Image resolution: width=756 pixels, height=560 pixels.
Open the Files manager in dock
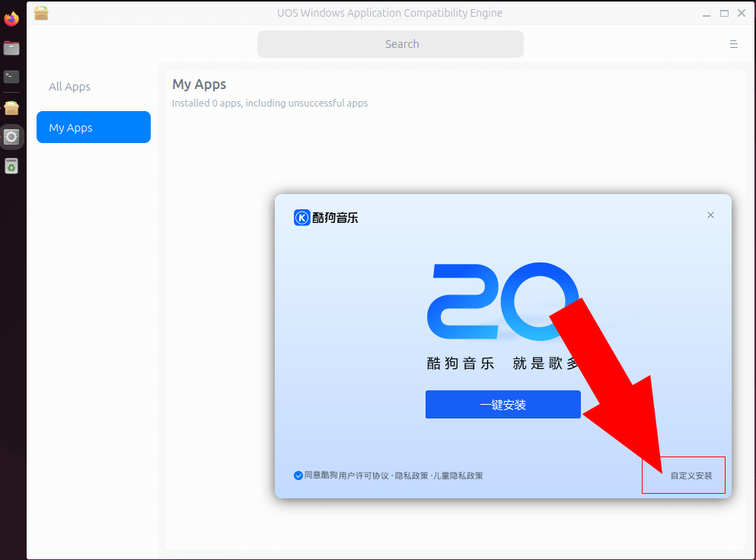point(11,48)
